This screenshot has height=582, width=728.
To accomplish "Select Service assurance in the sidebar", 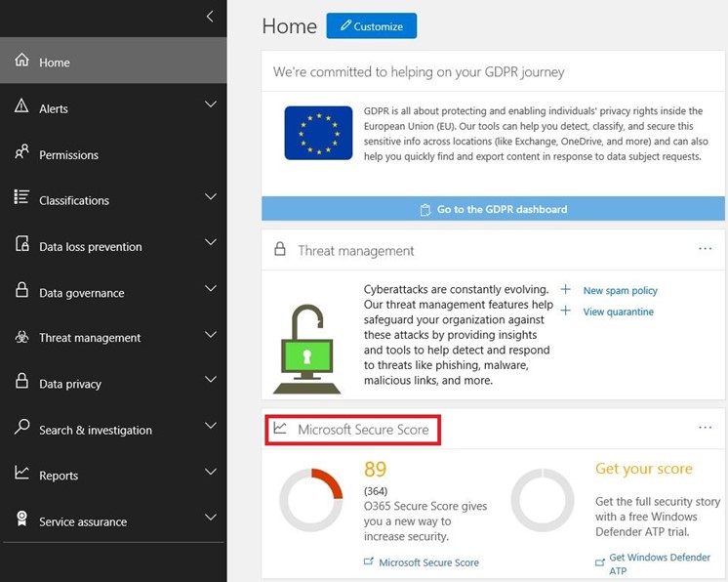I will click(x=113, y=521).
